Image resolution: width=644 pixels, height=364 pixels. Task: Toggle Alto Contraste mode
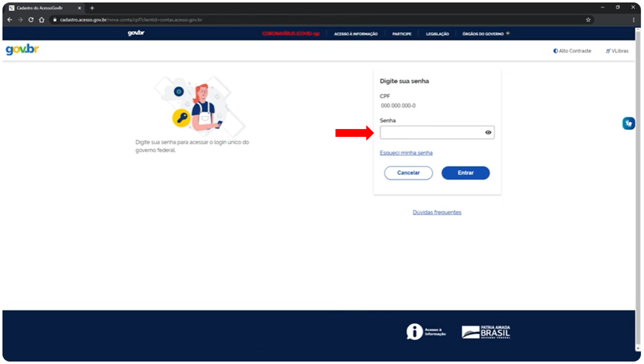coord(572,51)
